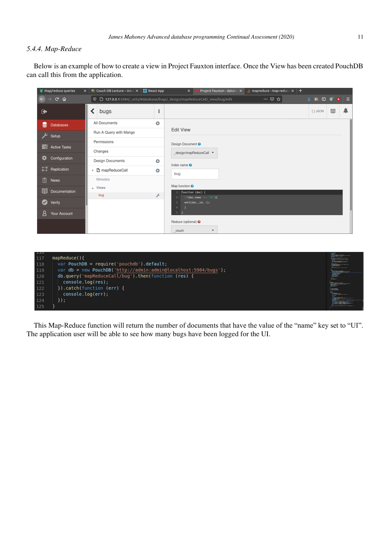This screenshot has width=392, height=535.
Task: Click the Setup wrench icon
Action: coord(45,136)
